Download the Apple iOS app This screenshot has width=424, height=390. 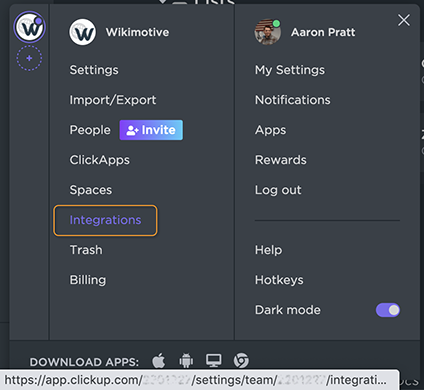pos(159,361)
